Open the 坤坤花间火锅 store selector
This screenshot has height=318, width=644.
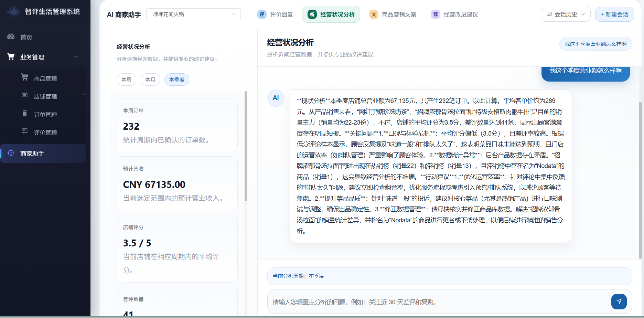coord(193,14)
